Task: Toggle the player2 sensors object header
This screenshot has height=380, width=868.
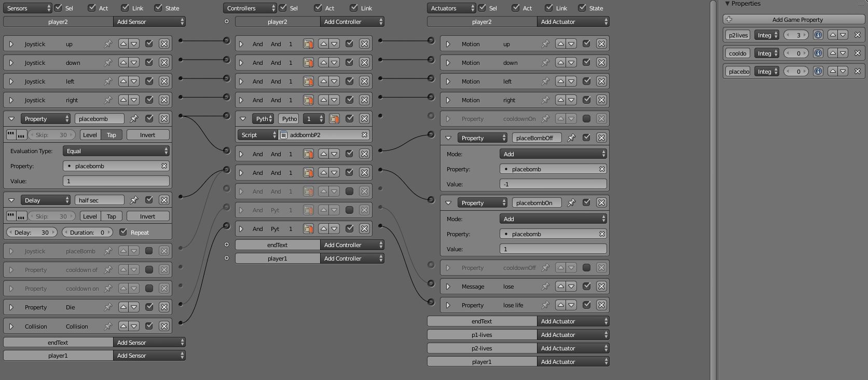Action: 58,22
